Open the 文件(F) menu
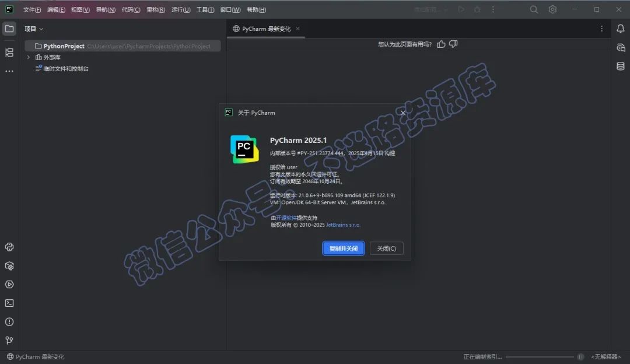The image size is (630, 364). tap(32, 10)
